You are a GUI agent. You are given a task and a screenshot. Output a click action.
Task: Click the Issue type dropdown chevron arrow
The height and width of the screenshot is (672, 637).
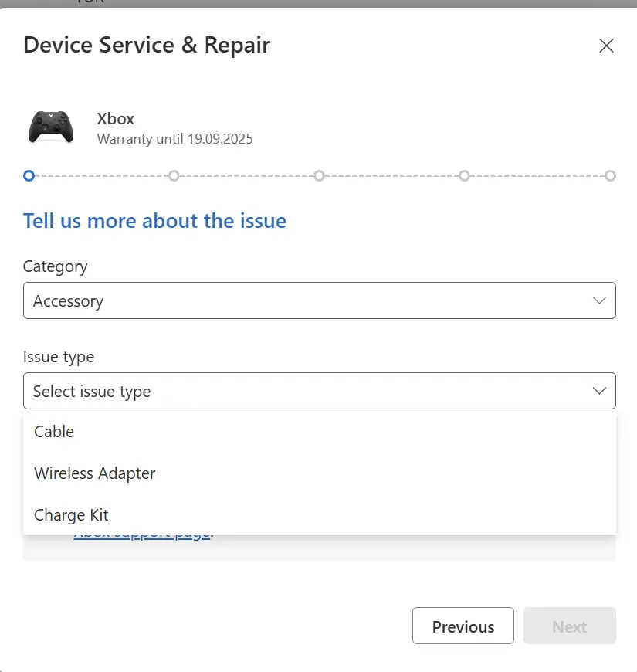tap(599, 391)
